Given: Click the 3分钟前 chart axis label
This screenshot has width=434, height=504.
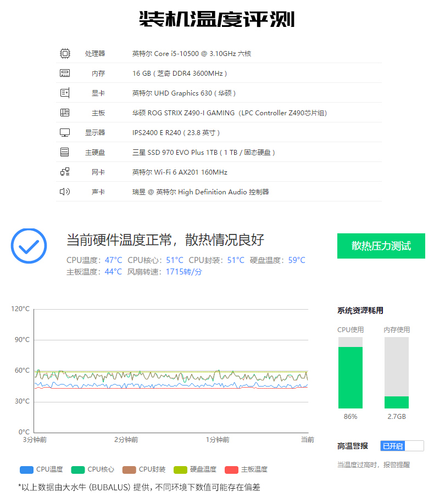Looking at the screenshot, I should (x=35, y=439).
